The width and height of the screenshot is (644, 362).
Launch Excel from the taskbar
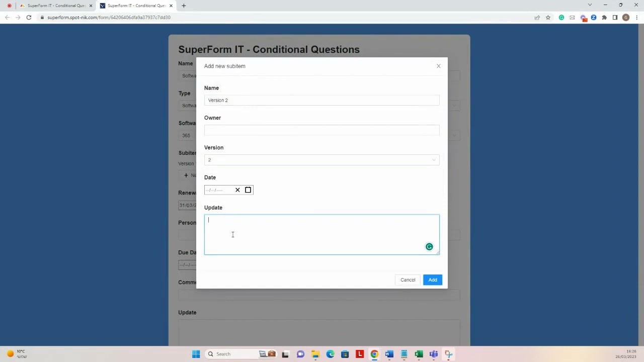click(x=419, y=354)
